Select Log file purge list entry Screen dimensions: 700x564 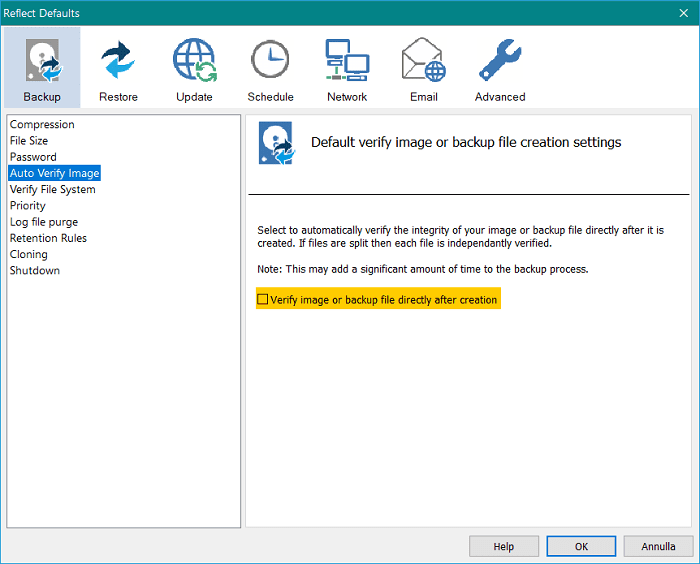click(x=44, y=222)
